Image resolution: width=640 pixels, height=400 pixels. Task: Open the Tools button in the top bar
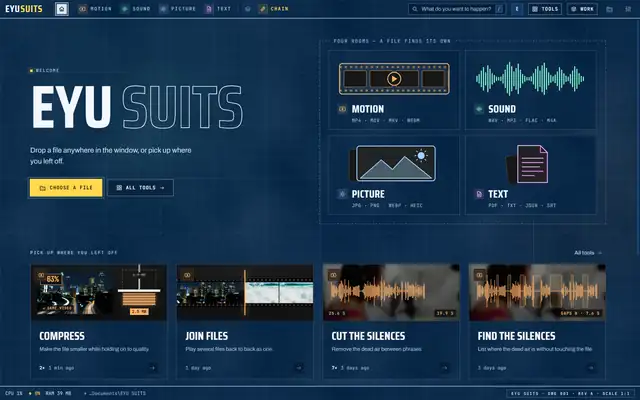[545, 9]
